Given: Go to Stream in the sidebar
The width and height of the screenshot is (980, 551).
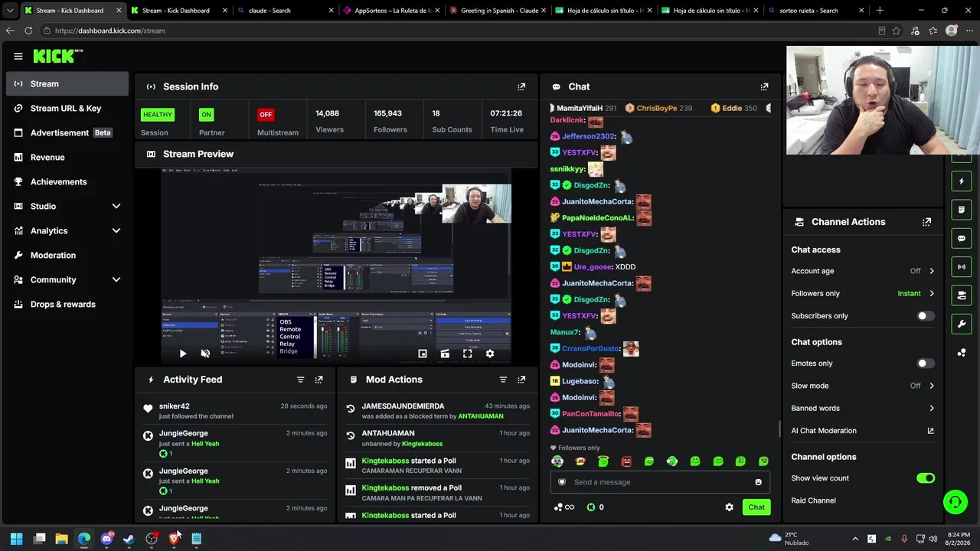Looking at the screenshot, I should [x=67, y=84].
